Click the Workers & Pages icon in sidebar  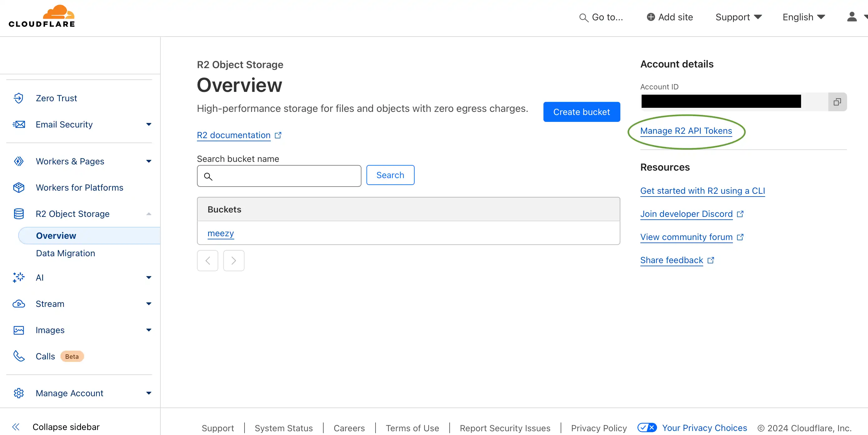19,161
